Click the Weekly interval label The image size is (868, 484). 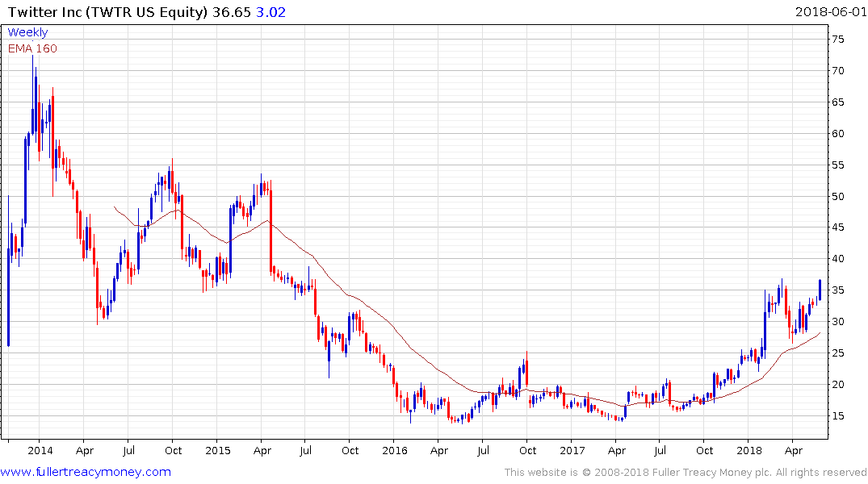27,32
